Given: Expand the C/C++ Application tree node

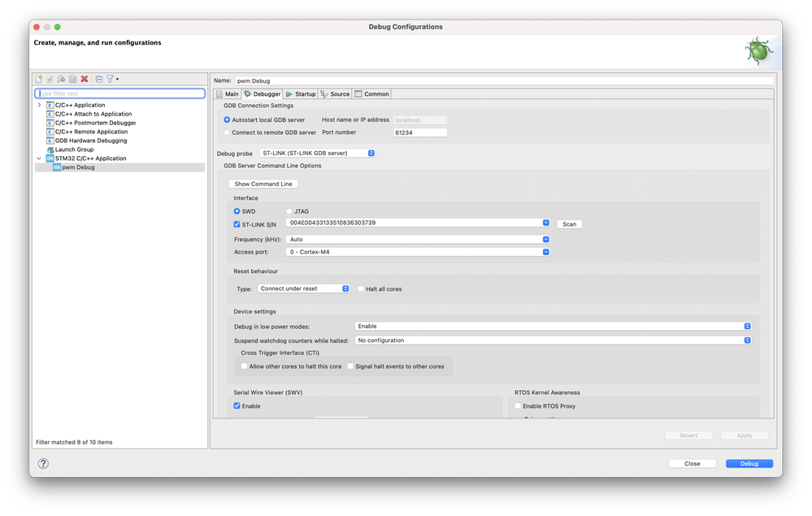Looking at the screenshot, I should point(39,105).
